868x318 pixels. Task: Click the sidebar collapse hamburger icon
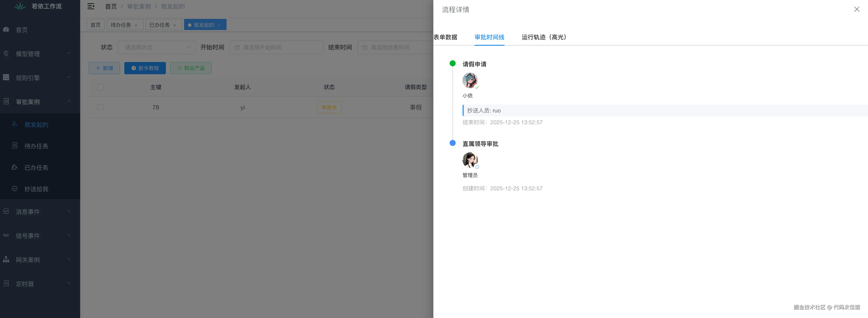point(91,6)
